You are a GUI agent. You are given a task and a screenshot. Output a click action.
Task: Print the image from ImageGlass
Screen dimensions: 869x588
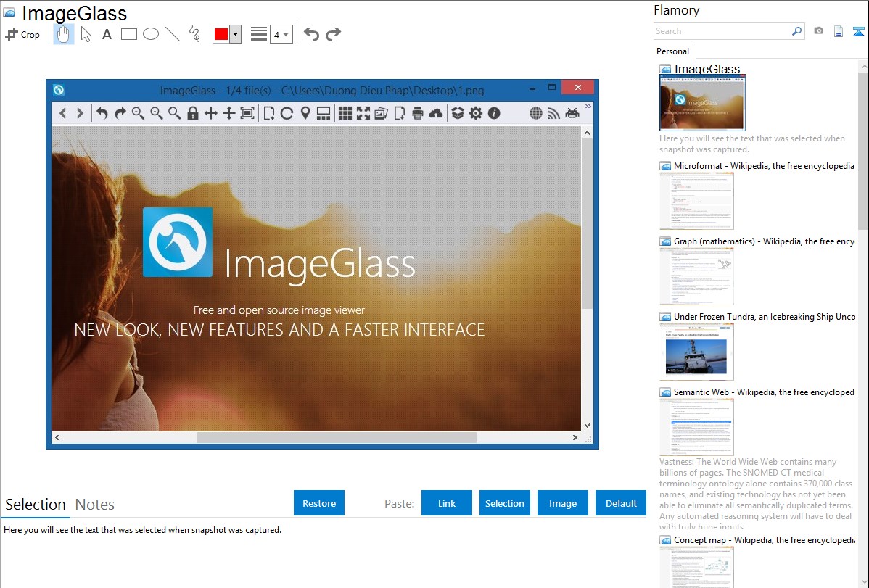click(x=418, y=114)
